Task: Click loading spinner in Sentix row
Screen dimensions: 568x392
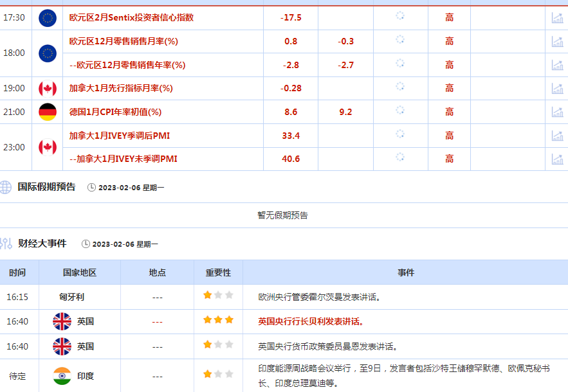Action: tap(399, 16)
